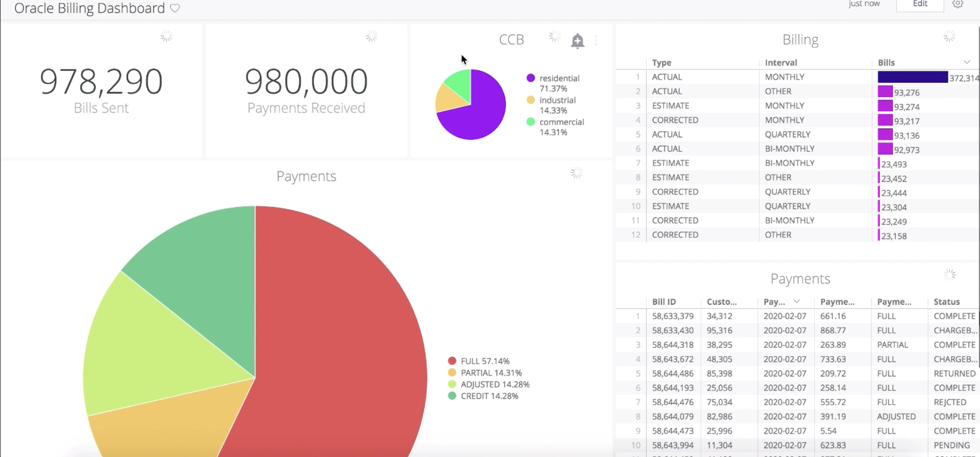Click the 23,158 bills value
The image size is (980, 457).
tap(894, 236)
